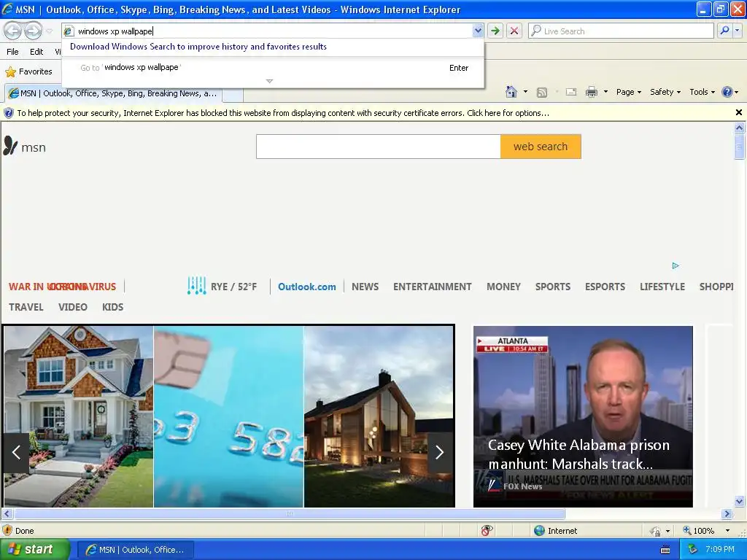Go to the MONEY section

[503, 287]
